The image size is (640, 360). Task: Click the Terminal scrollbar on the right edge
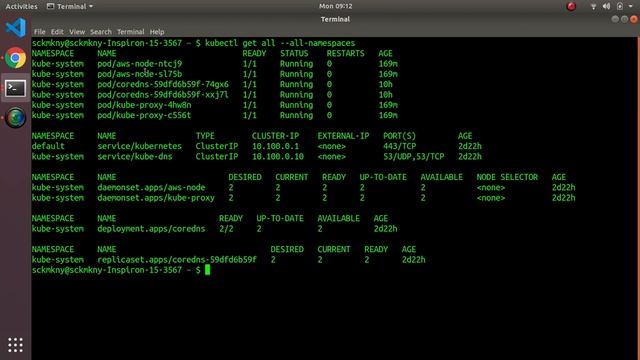638,198
